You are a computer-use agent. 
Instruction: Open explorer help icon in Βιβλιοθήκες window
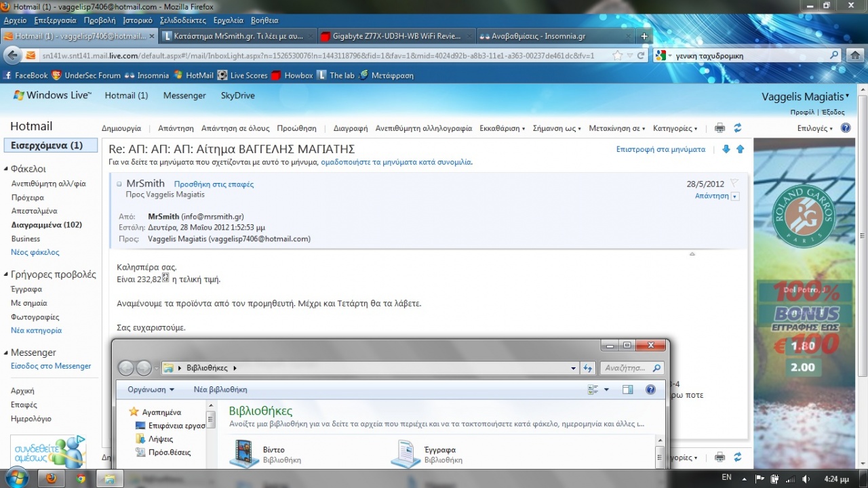click(650, 390)
